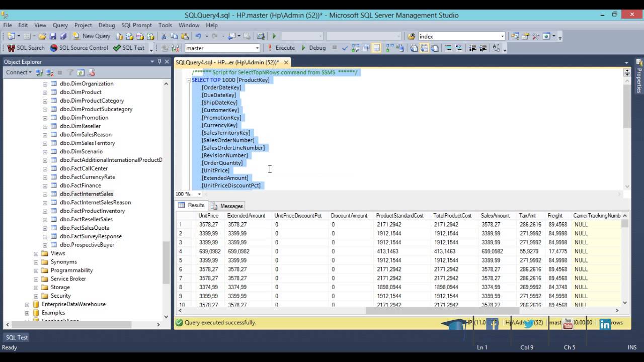Open the 100 % zoom dropdown
Viewport: 644px width, 362px height.
click(199, 194)
